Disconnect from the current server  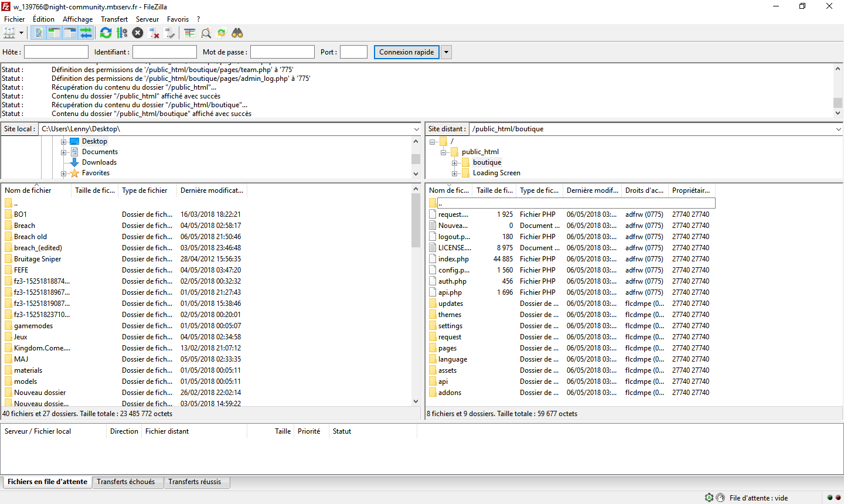[x=154, y=33]
